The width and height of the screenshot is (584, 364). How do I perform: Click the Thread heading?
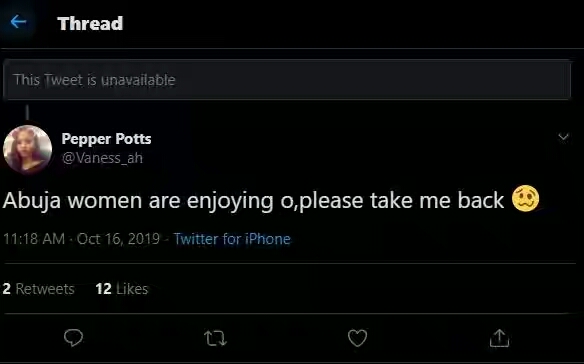tap(90, 23)
